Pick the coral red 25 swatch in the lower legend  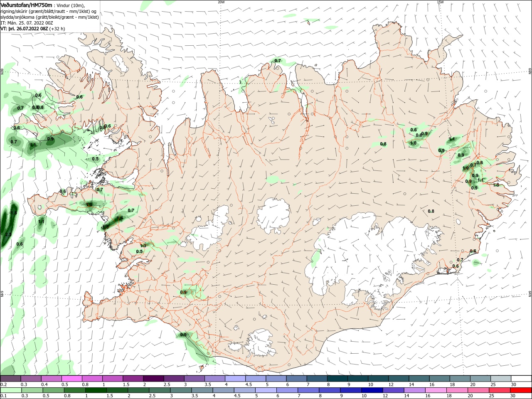point(499,390)
